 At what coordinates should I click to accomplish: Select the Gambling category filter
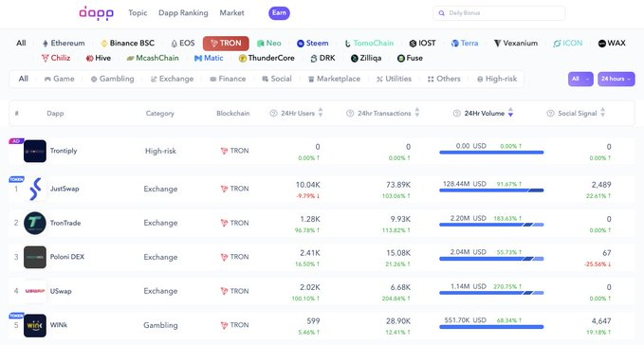(x=112, y=79)
